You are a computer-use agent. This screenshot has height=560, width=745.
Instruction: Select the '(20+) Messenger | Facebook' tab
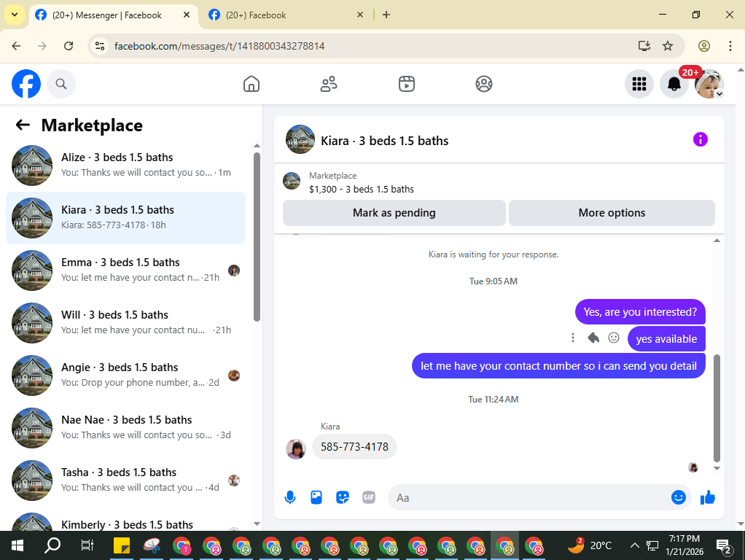tap(107, 15)
